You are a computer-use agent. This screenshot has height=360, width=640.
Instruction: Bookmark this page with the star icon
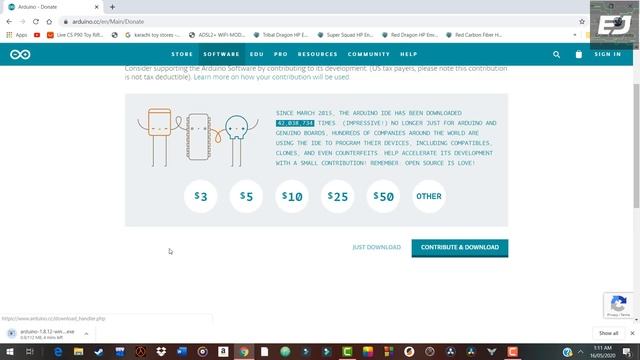[582, 22]
